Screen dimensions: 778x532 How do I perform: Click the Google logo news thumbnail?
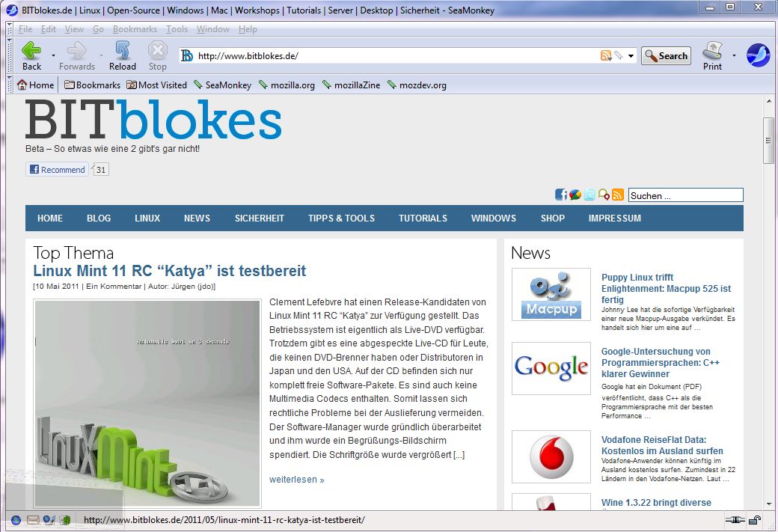(x=551, y=368)
